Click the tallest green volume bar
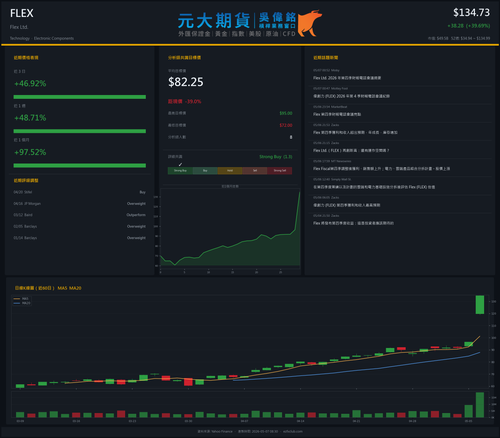This screenshot has width=500, height=438. coord(480,405)
